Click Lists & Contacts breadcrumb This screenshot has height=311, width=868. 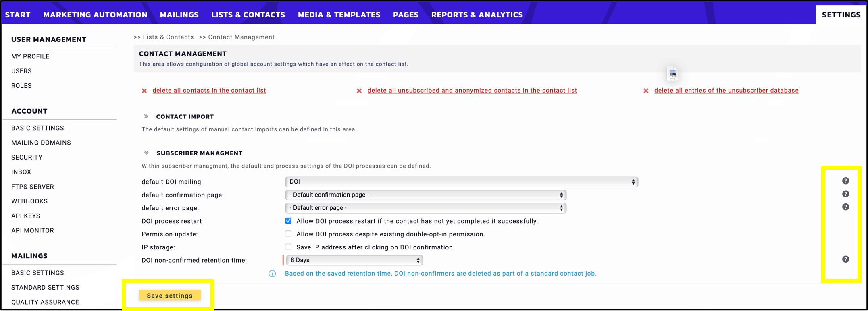(168, 37)
